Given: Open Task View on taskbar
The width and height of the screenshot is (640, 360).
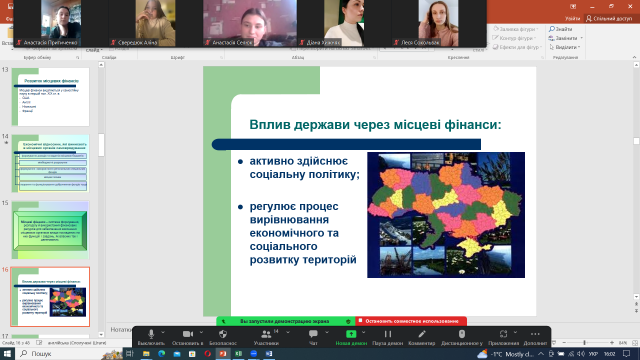Looking at the screenshot, I should click(130, 353).
